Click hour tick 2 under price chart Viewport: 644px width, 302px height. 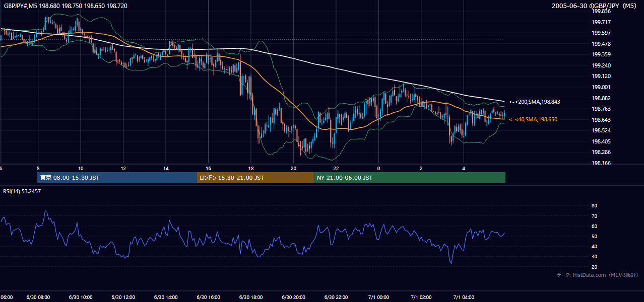(x=422, y=169)
